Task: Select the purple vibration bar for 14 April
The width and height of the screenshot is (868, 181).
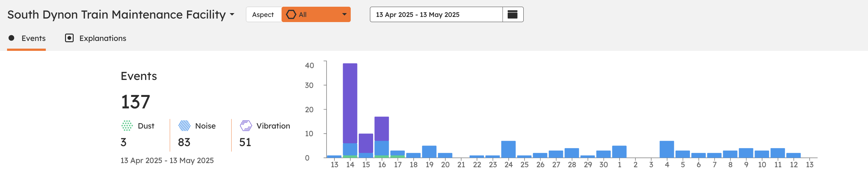Action: (x=350, y=103)
